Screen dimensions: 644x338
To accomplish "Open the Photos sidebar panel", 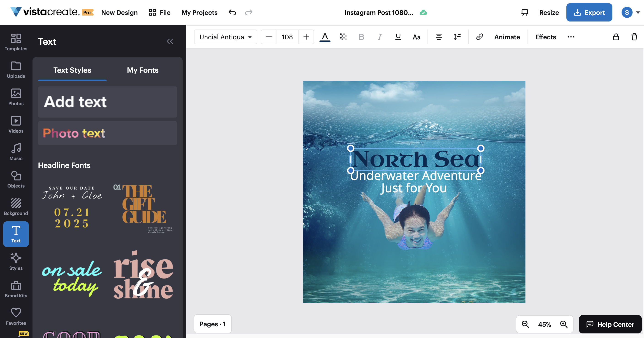I will pos(16,97).
